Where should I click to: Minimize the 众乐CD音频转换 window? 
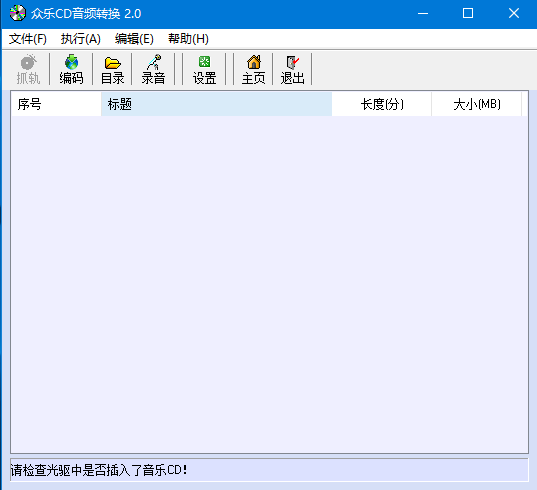(423, 13)
